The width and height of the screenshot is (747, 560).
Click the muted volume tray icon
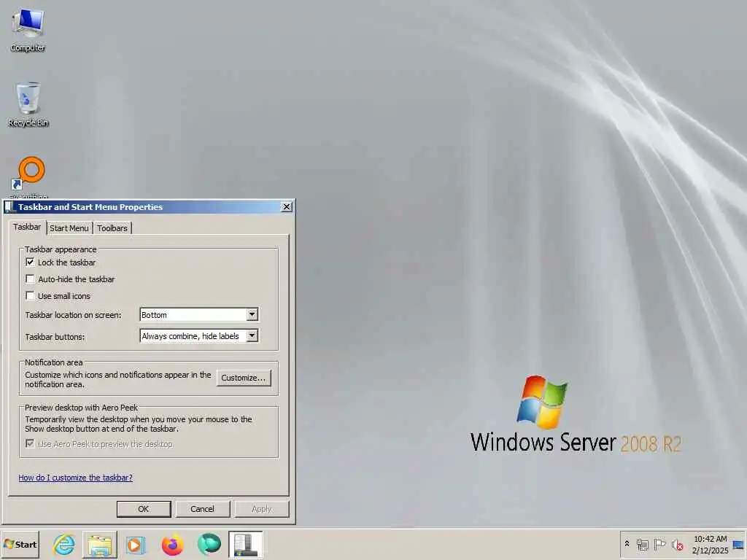[677, 544]
